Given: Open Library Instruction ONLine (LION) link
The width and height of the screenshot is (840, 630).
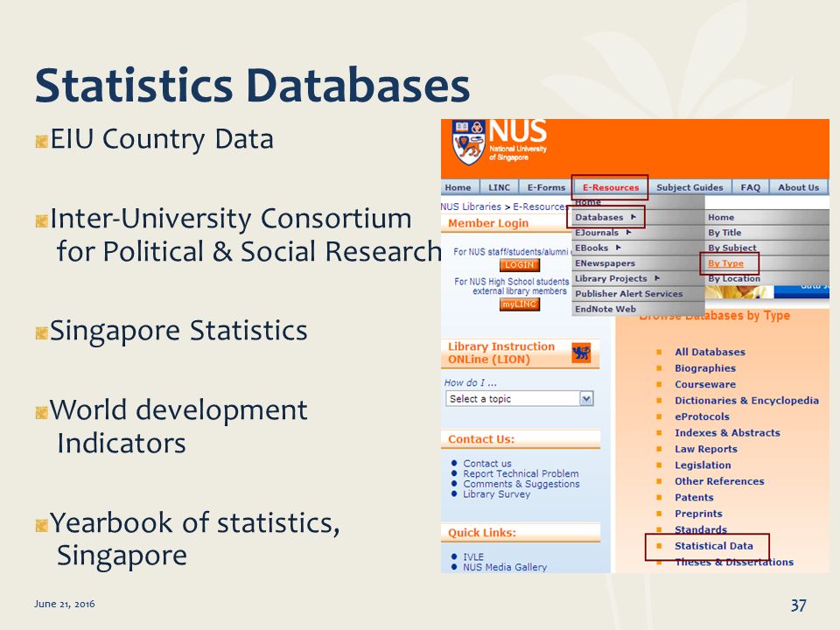Looking at the screenshot, I should click(x=501, y=353).
